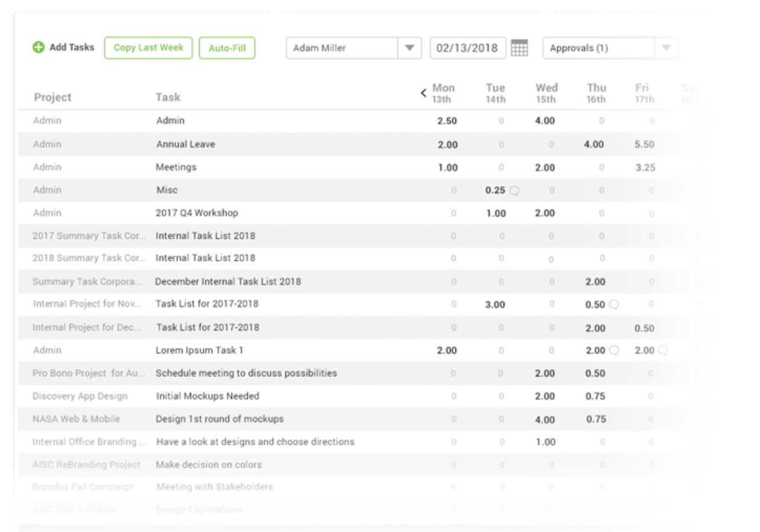Edit Wednesday 2.00 for Schedule meeting task
Screen dimensions: 760x532
[x=545, y=373]
